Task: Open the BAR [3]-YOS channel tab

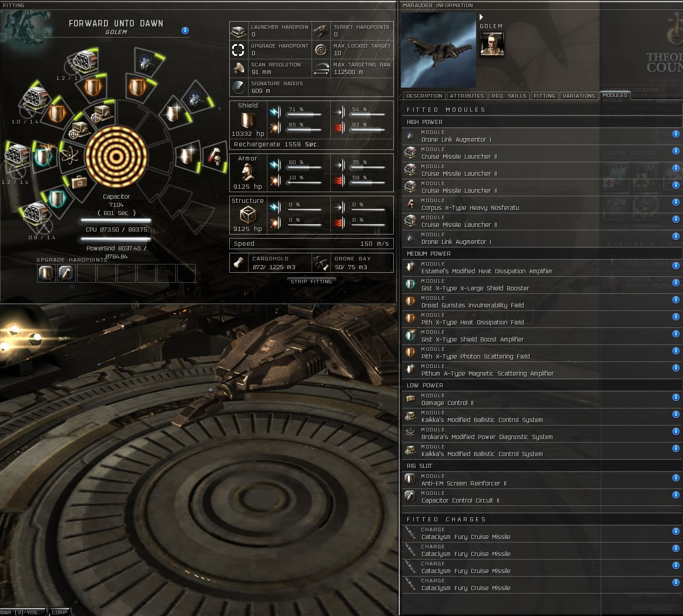Action: click(x=24, y=612)
